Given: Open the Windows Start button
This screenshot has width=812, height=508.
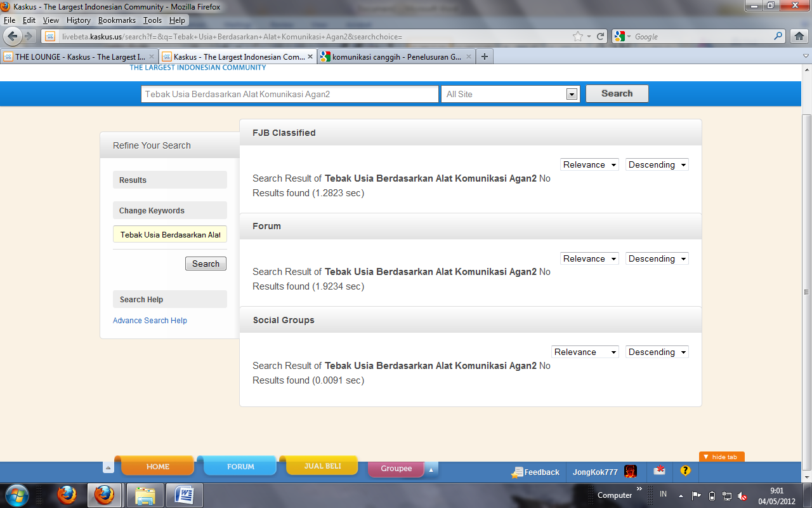Looking at the screenshot, I should coord(17,495).
